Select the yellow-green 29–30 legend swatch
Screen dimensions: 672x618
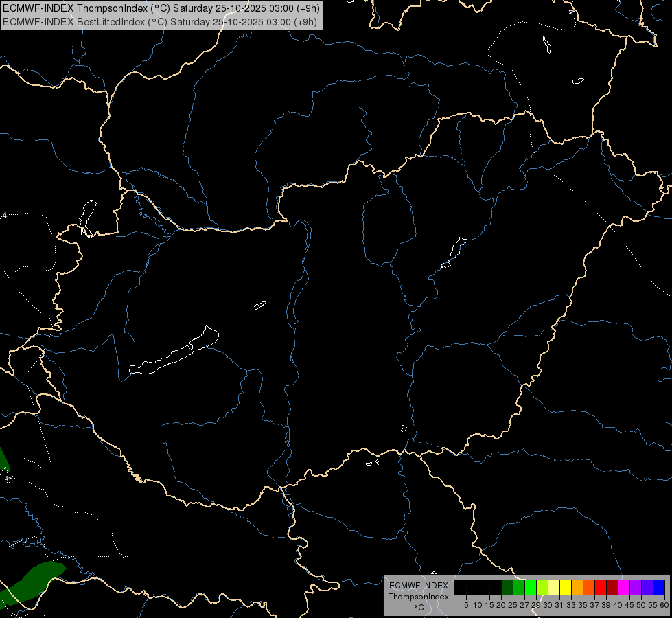coord(542,587)
